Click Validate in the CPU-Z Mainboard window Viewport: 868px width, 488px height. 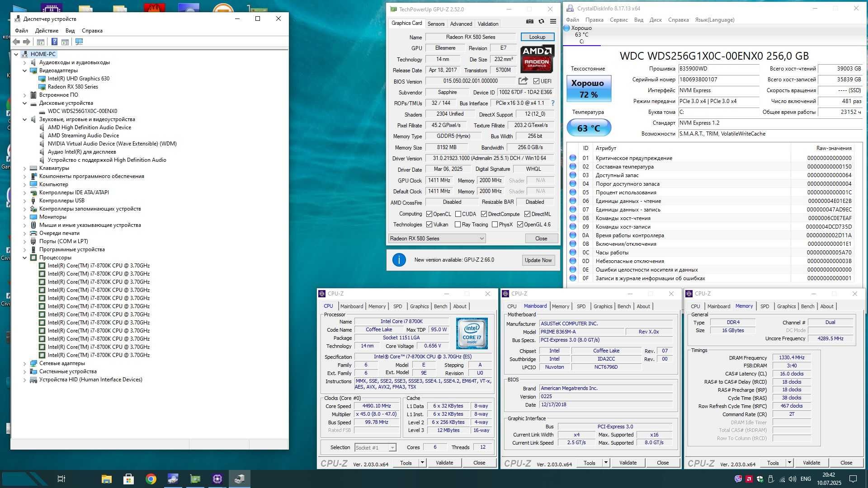627,463
